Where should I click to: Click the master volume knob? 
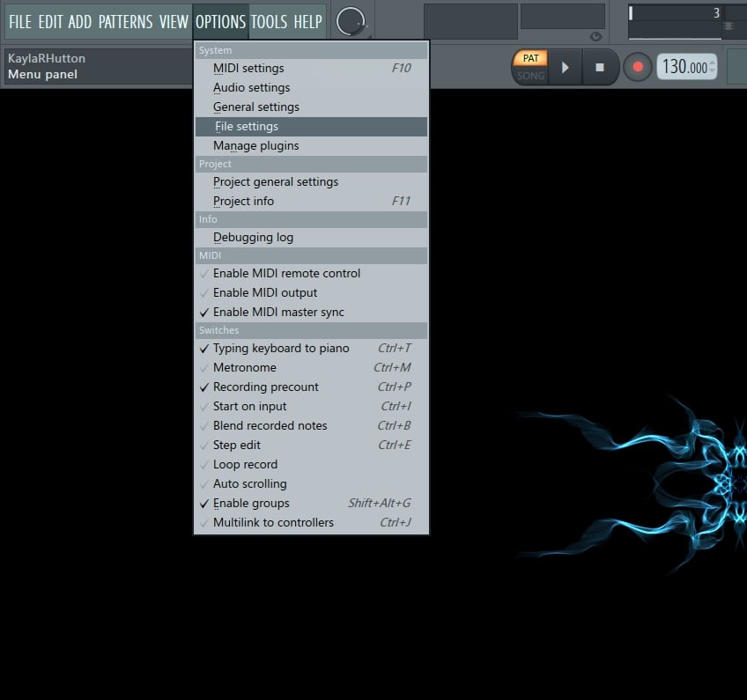click(x=351, y=21)
